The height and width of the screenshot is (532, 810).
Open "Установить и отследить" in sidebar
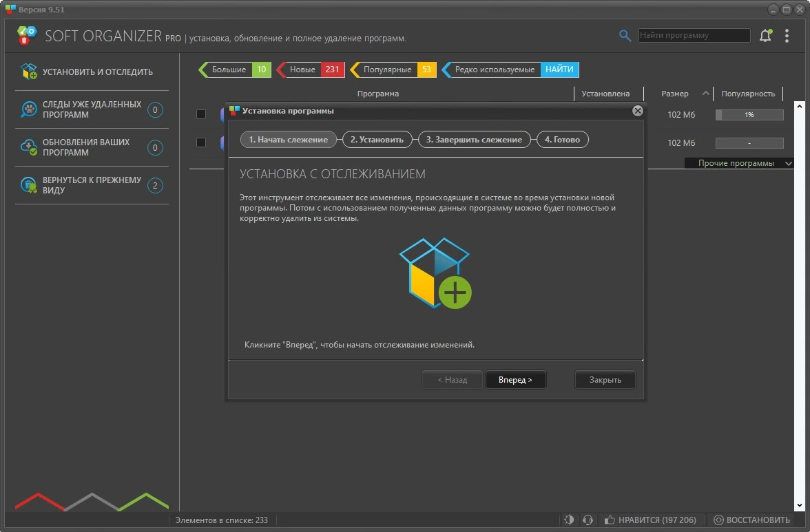pyautogui.click(x=92, y=72)
